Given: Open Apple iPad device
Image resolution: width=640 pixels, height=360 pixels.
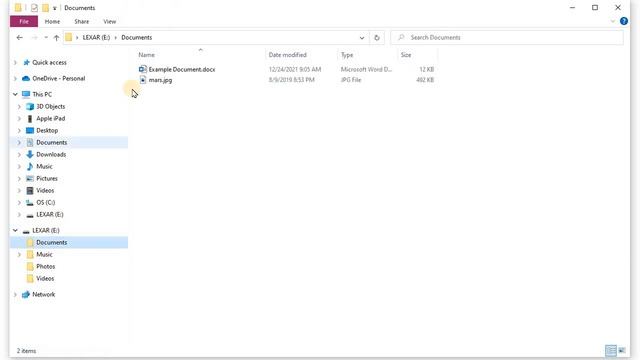Looking at the screenshot, I should [51, 118].
